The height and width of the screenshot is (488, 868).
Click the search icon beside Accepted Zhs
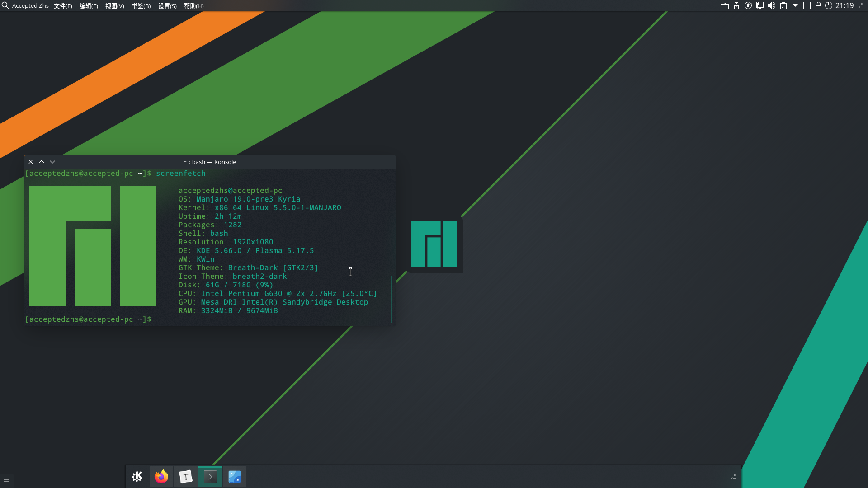[x=5, y=6]
